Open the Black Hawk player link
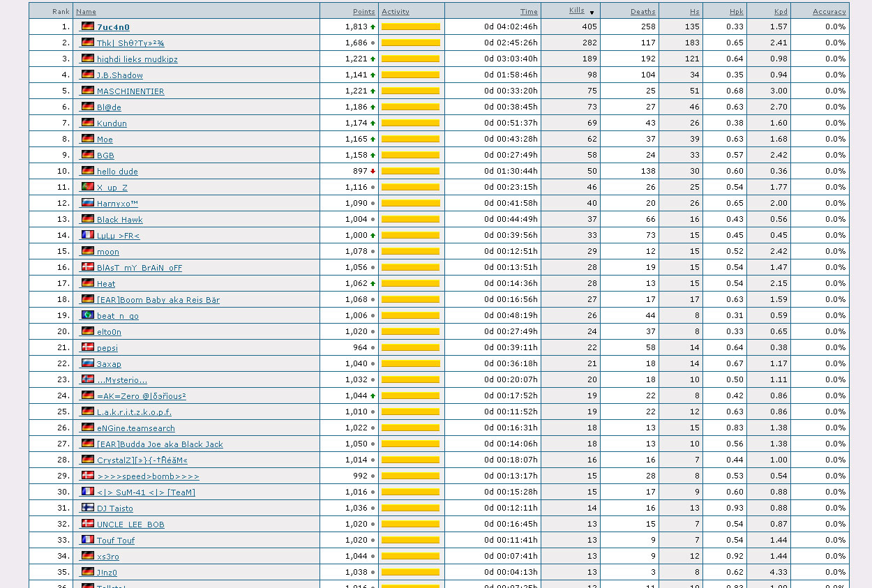Image resolution: width=872 pixels, height=588 pixels. (x=119, y=220)
